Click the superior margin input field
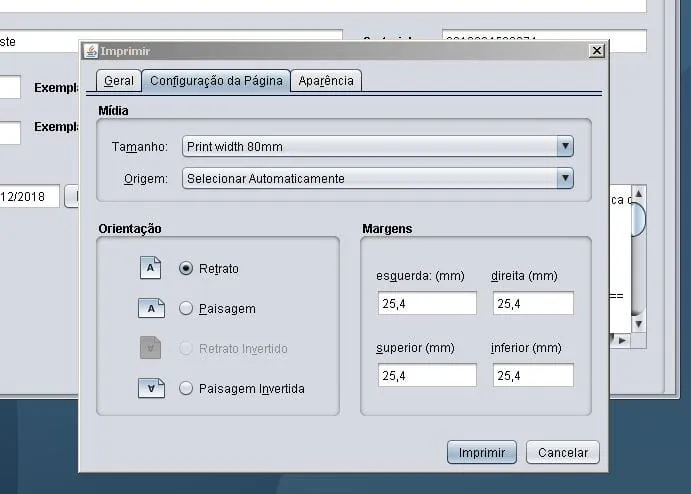Screen dimensions: 691x494 pyautogui.click(x=427, y=375)
